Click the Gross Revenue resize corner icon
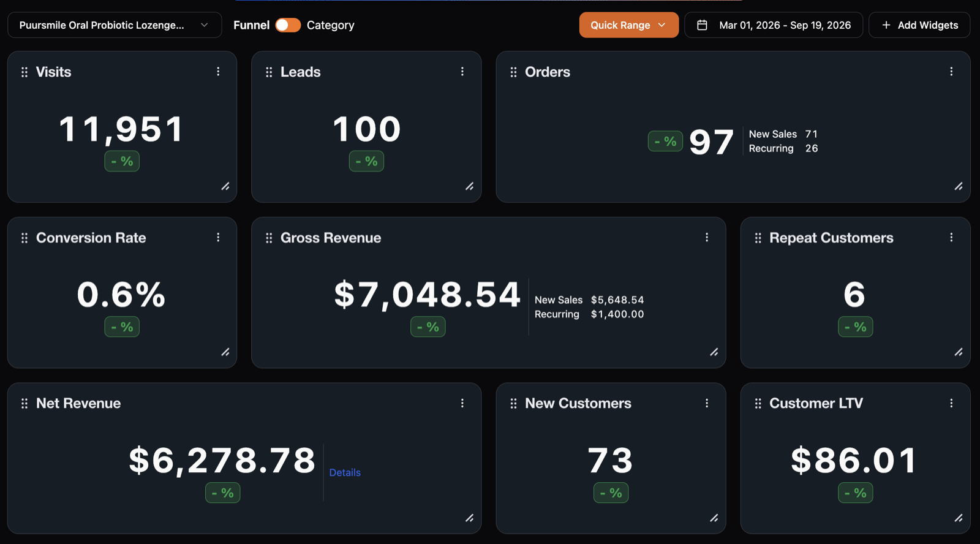 714,352
